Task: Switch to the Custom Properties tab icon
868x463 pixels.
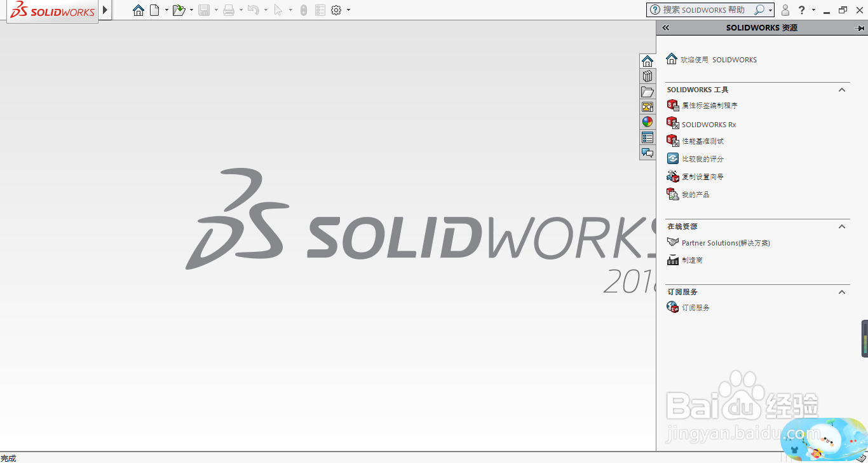Action: [x=648, y=137]
